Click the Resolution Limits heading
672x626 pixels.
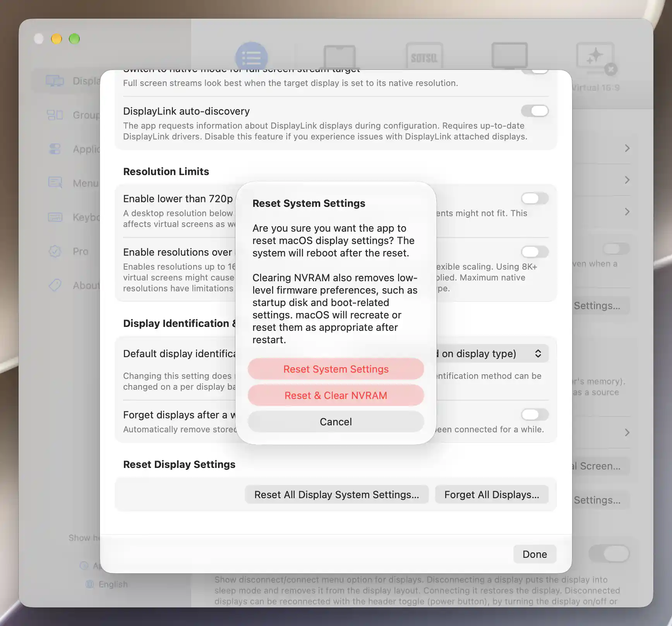pyautogui.click(x=166, y=172)
